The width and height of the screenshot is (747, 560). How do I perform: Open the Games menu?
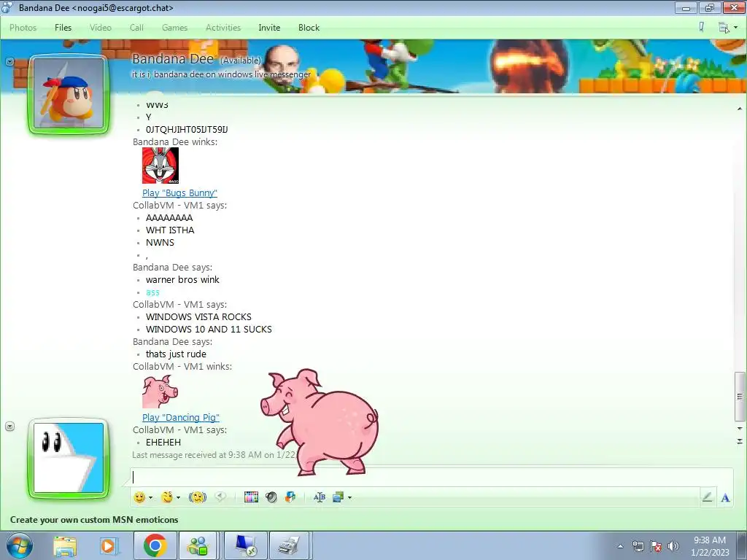[174, 28]
